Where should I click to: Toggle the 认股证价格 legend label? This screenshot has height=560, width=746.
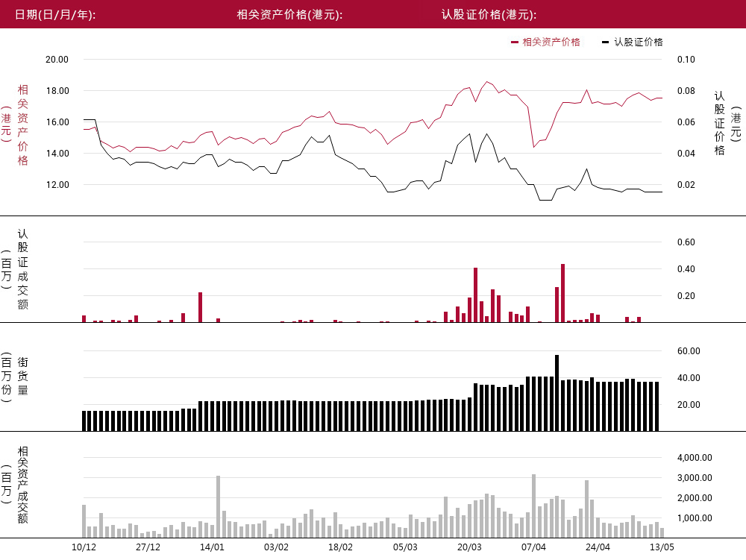tap(638, 43)
